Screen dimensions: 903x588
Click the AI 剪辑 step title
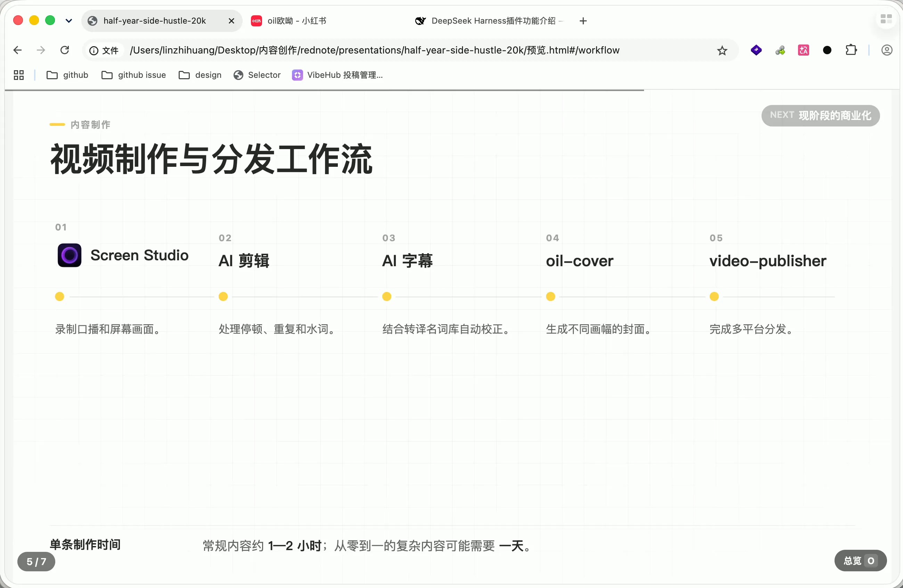pos(244,261)
